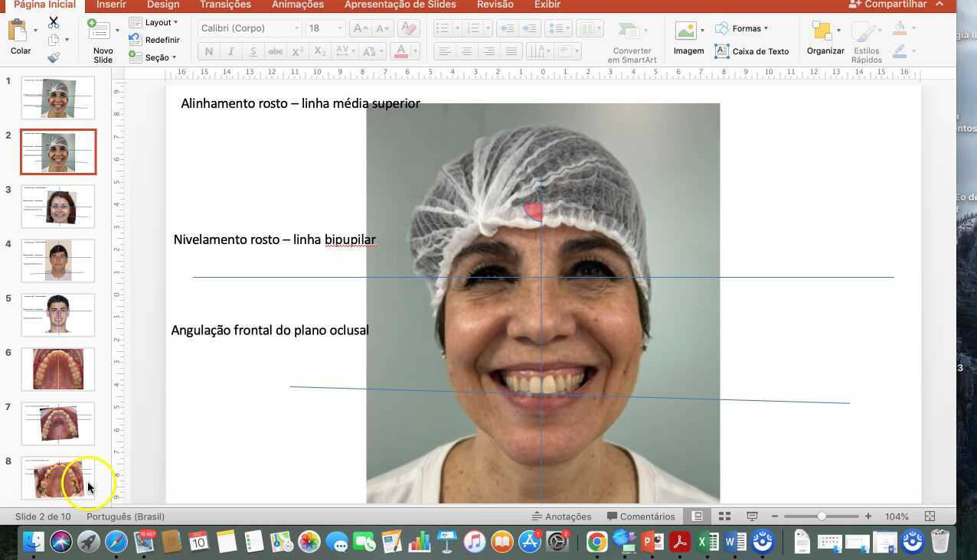
Task: Apply font color with the red A icon
Action: tap(400, 50)
